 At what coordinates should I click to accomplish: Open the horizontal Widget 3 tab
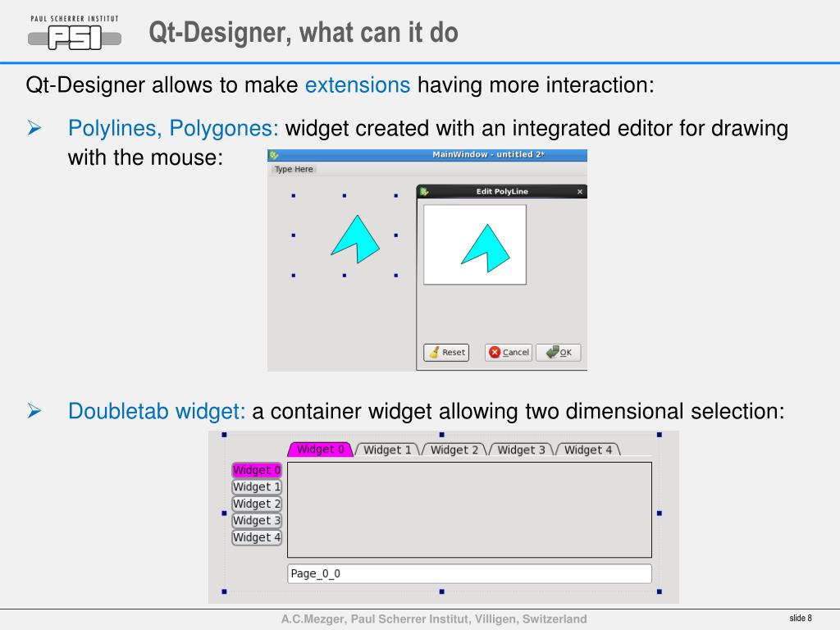(521, 450)
